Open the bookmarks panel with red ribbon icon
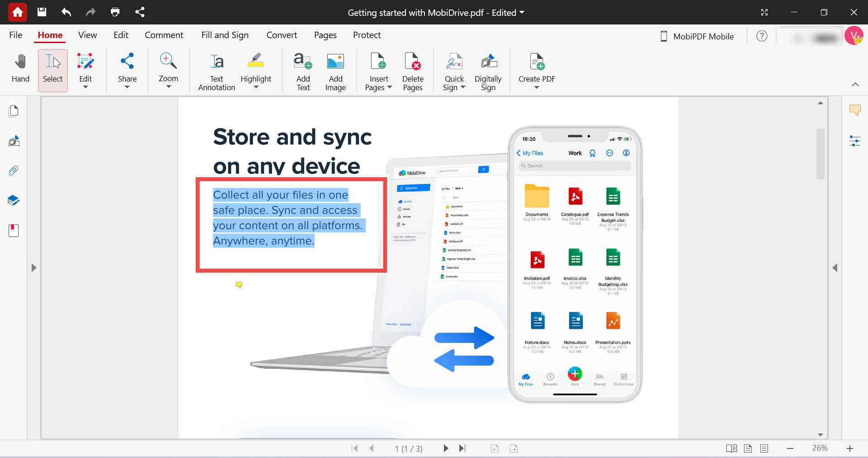This screenshot has height=458, width=868. coord(14,230)
